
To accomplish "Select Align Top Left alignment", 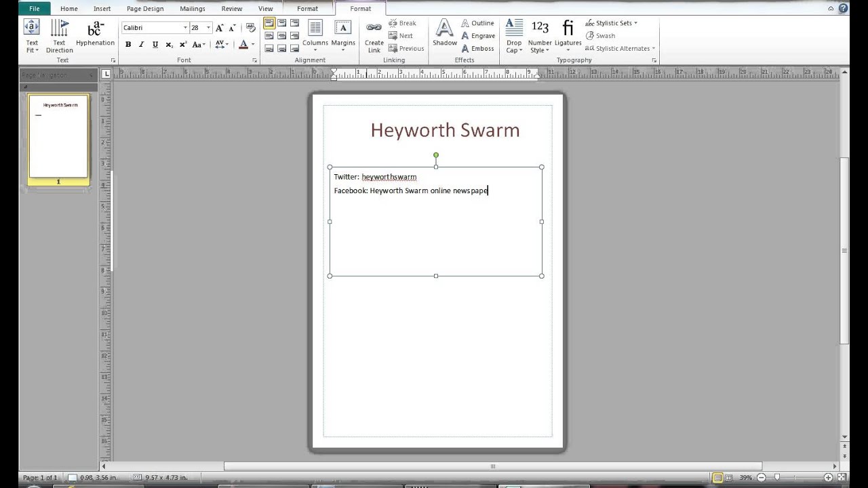I will pos(269,23).
